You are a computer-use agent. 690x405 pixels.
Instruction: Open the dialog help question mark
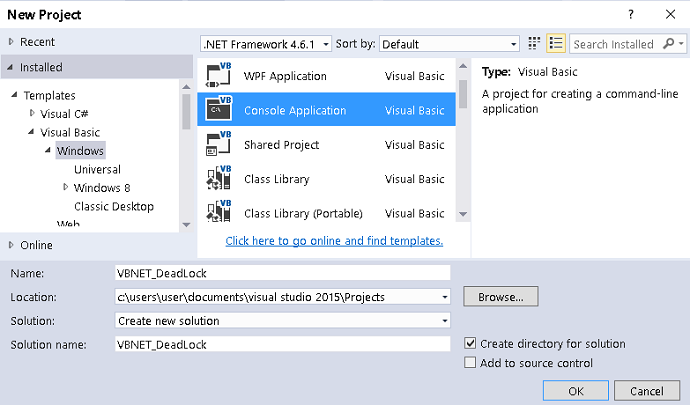pos(631,14)
